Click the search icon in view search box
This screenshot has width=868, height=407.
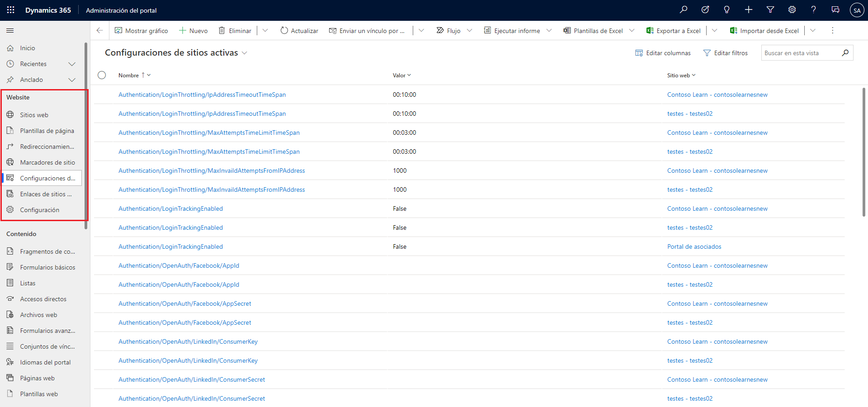845,53
